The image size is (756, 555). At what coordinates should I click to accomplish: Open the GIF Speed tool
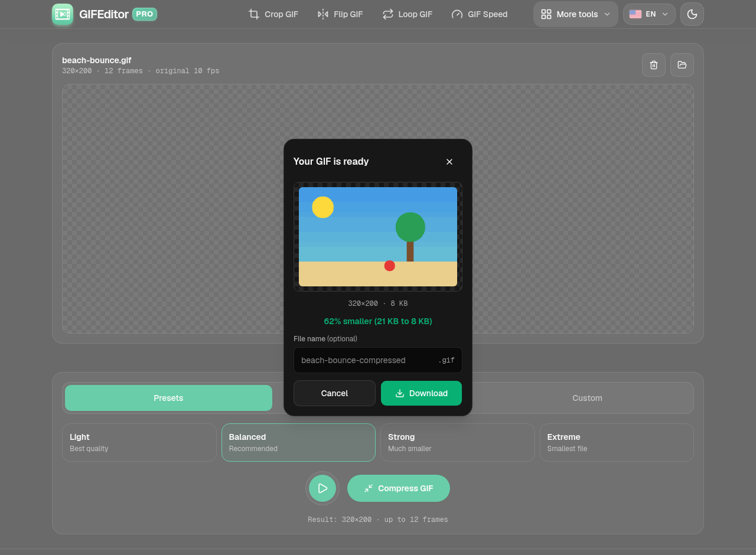pyautogui.click(x=480, y=14)
